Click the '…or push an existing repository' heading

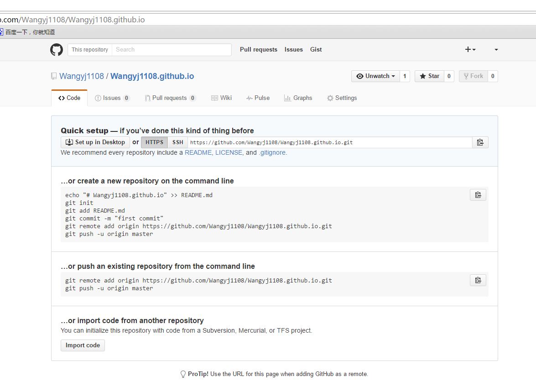tap(158, 266)
